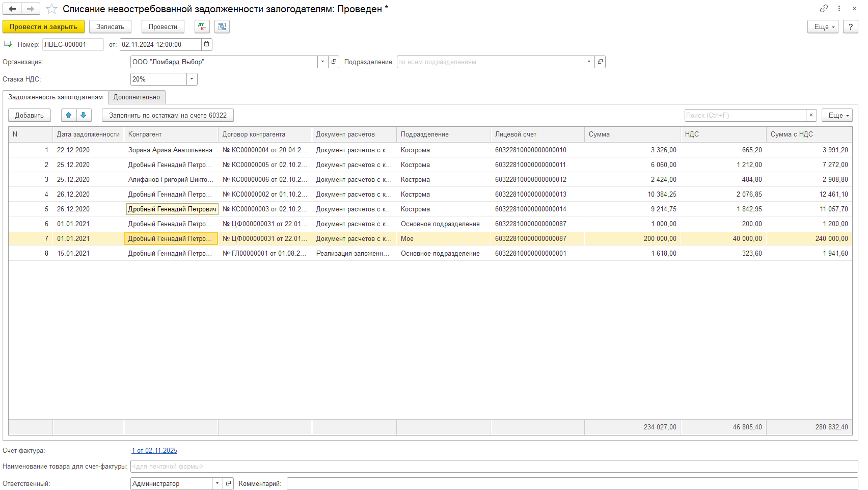Open the table Еще menu

pyautogui.click(x=837, y=115)
